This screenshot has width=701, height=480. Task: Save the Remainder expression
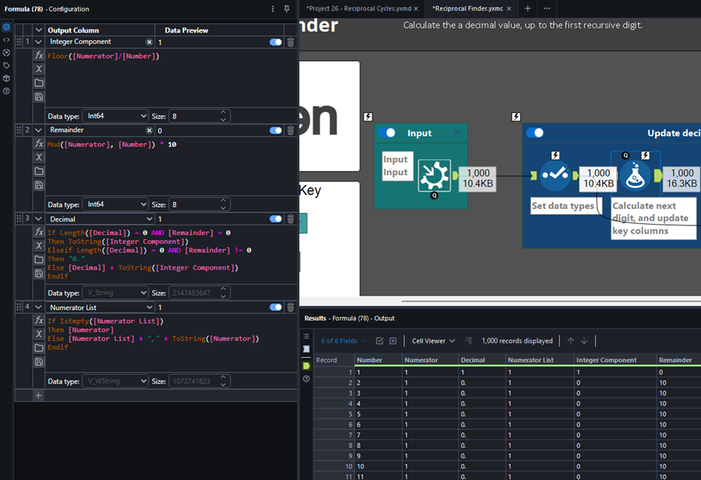39,185
